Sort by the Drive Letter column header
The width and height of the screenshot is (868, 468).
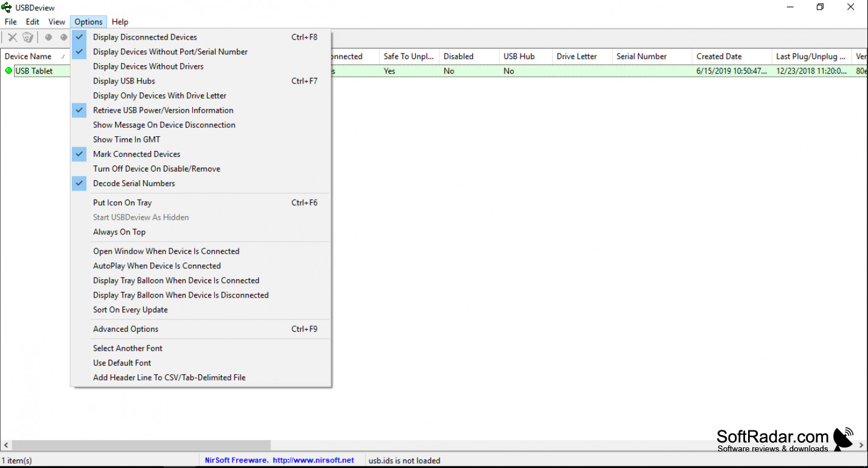(x=582, y=56)
